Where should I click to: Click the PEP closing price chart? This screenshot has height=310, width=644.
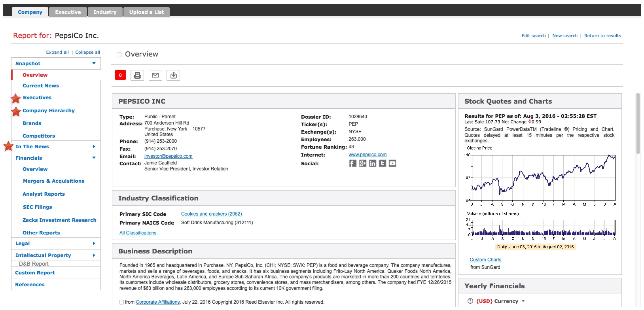click(x=543, y=177)
